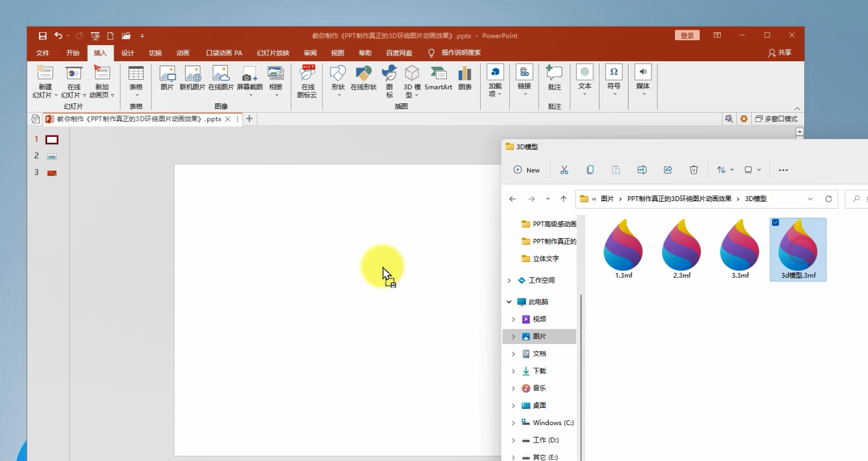Click the New blank document icon in quick access toolbar
868x461 pixels.
(x=110, y=36)
